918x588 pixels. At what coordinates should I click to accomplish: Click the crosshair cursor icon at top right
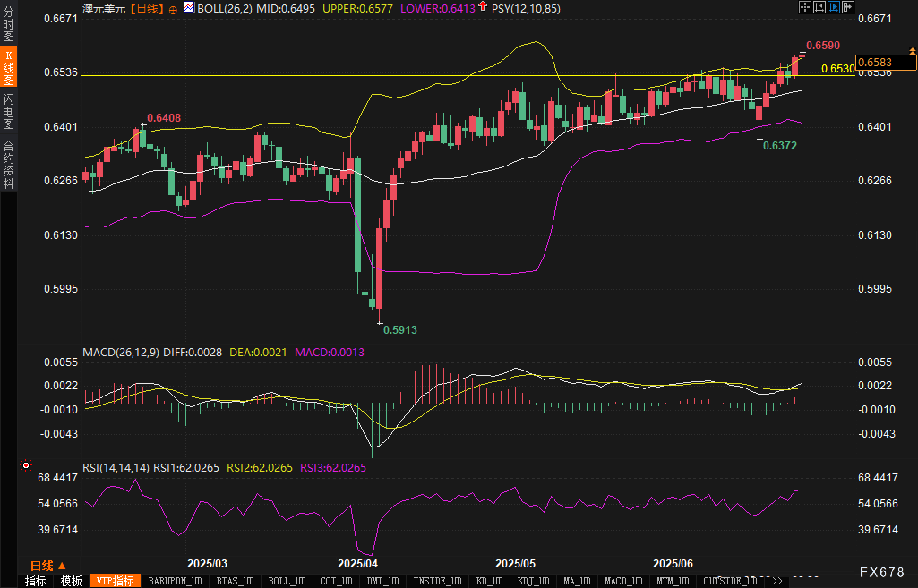tap(805, 7)
